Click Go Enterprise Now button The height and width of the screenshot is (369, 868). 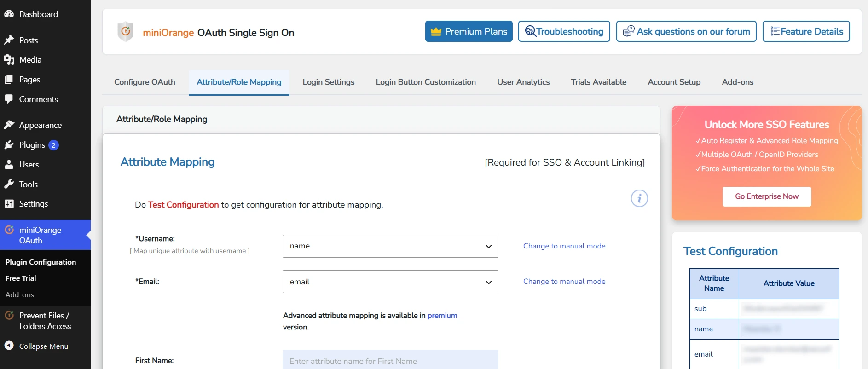pos(767,196)
